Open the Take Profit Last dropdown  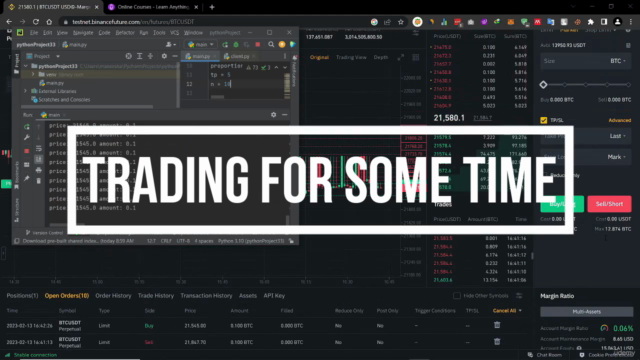tap(617, 136)
